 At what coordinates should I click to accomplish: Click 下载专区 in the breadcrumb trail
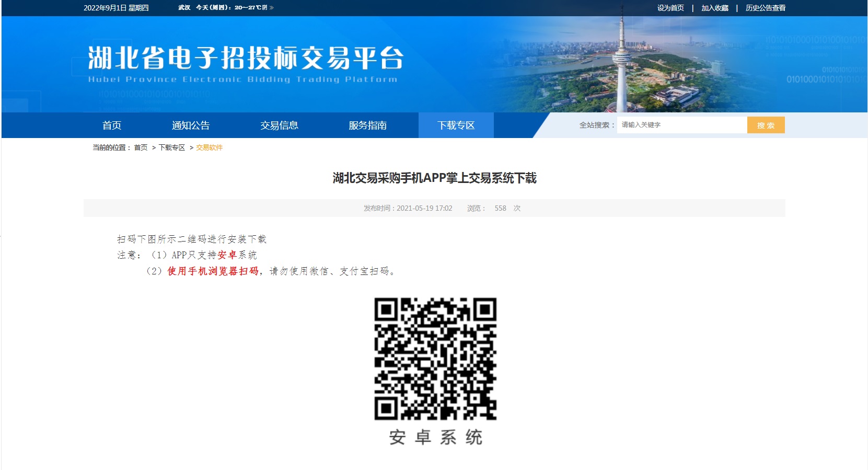tap(172, 147)
